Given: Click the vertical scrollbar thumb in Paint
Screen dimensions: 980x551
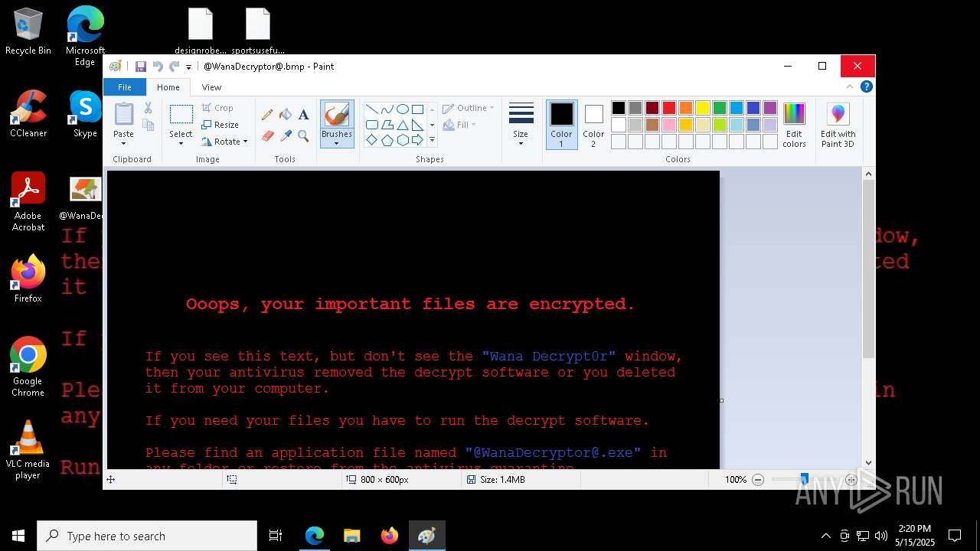Looking at the screenshot, I should tap(868, 269).
